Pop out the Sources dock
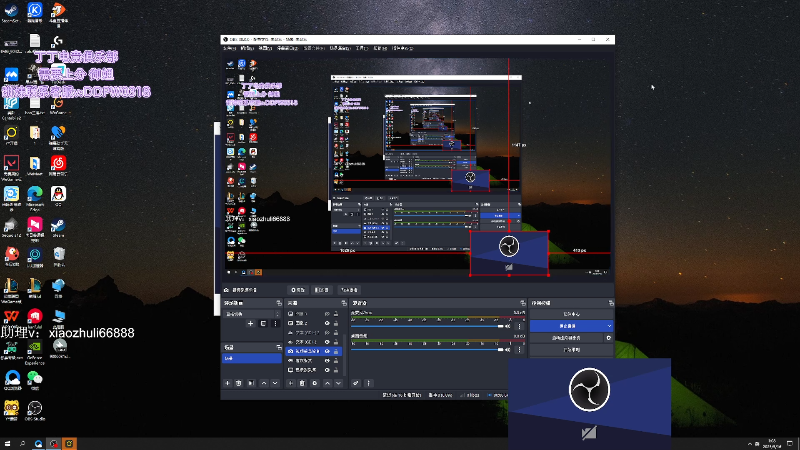800x450 pixels. [343, 303]
